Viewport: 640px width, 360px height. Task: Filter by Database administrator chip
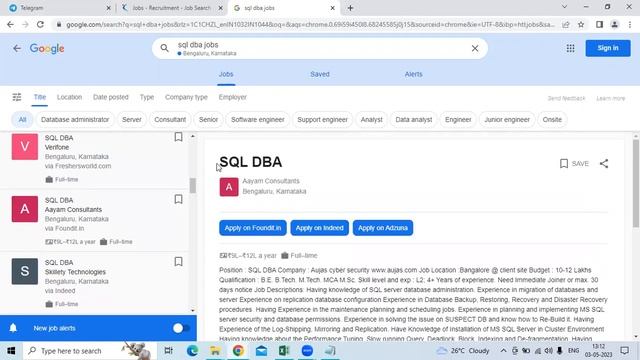[x=75, y=120]
